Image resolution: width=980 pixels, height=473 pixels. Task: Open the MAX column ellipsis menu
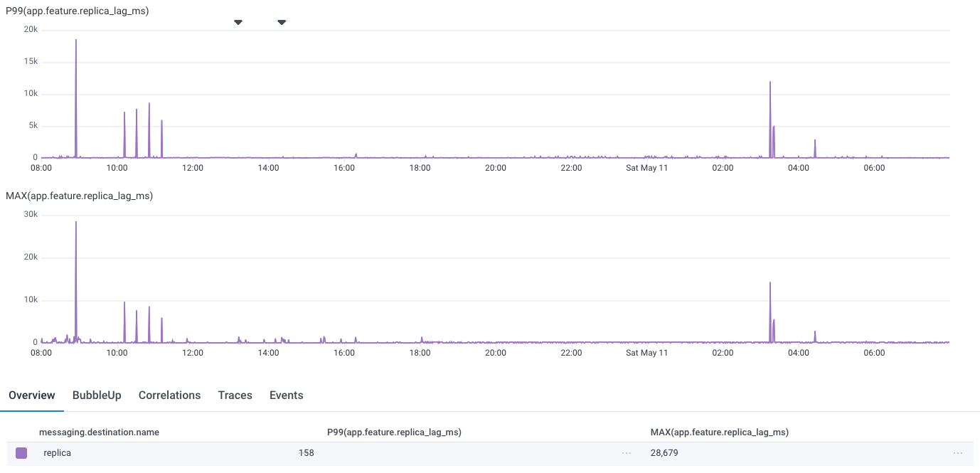click(x=959, y=453)
